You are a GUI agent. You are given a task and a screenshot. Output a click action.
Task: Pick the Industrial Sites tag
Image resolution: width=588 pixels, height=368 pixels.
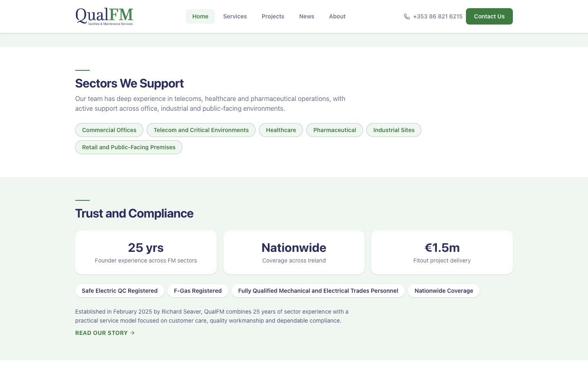(x=394, y=130)
